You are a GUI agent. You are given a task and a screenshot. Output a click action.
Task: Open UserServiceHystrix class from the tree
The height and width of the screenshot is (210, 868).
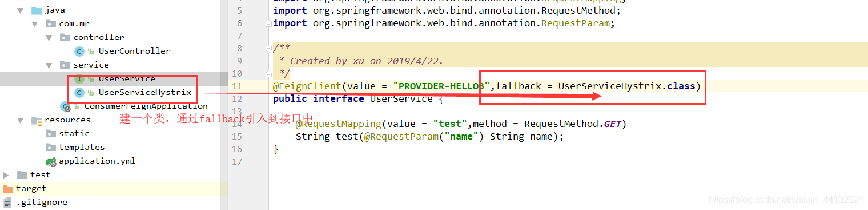pyautogui.click(x=145, y=92)
